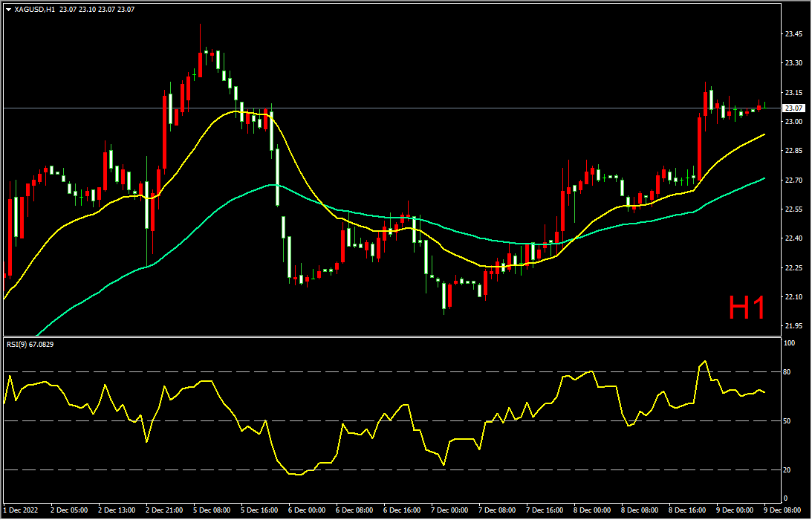Click the 5 Dec 16:00 time label

coord(259,510)
